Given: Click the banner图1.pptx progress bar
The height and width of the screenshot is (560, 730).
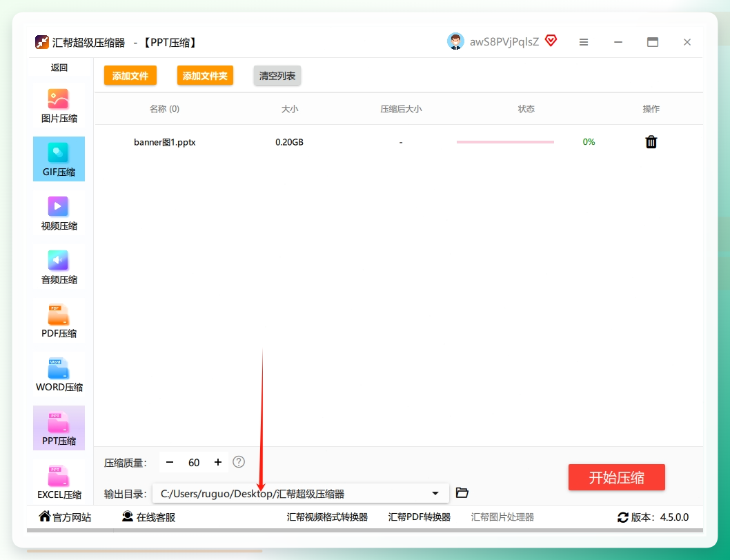Looking at the screenshot, I should click(x=505, y=142).
